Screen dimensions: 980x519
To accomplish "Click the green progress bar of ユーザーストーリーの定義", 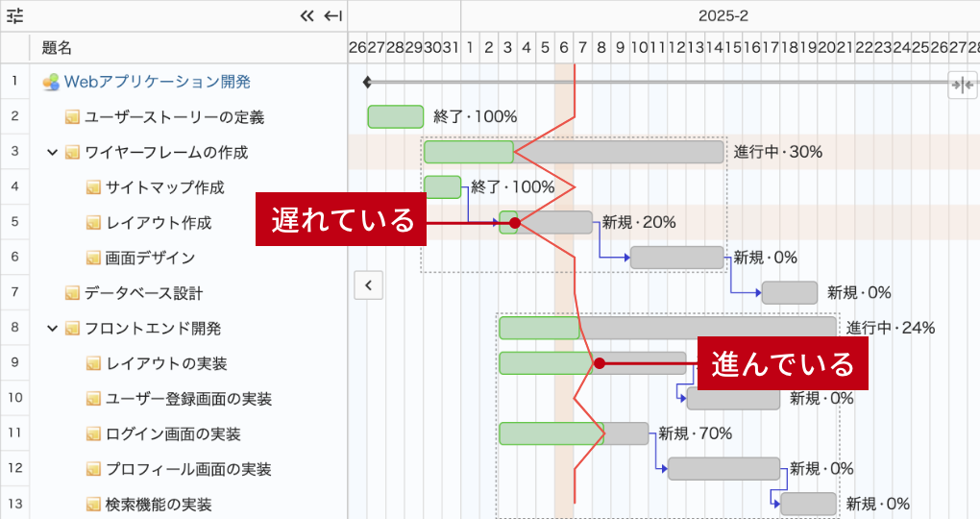I will tap(396, 117).
